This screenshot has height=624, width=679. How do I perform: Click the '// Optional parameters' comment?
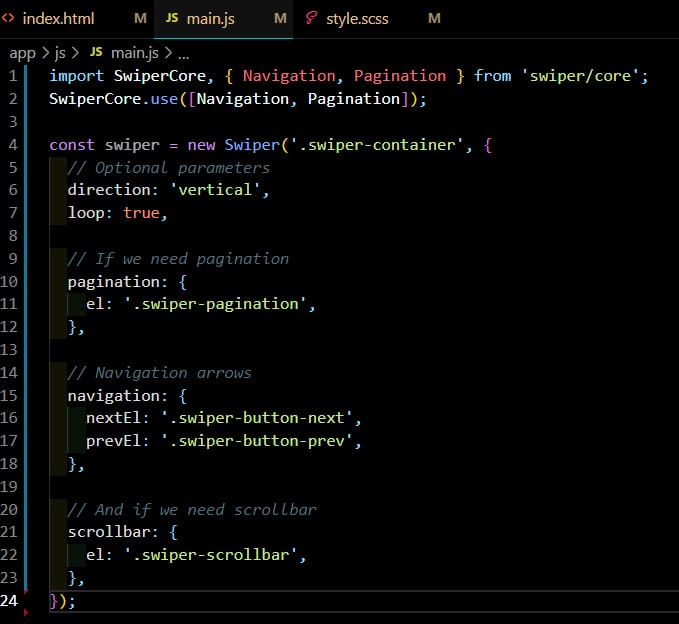[169, 168]
